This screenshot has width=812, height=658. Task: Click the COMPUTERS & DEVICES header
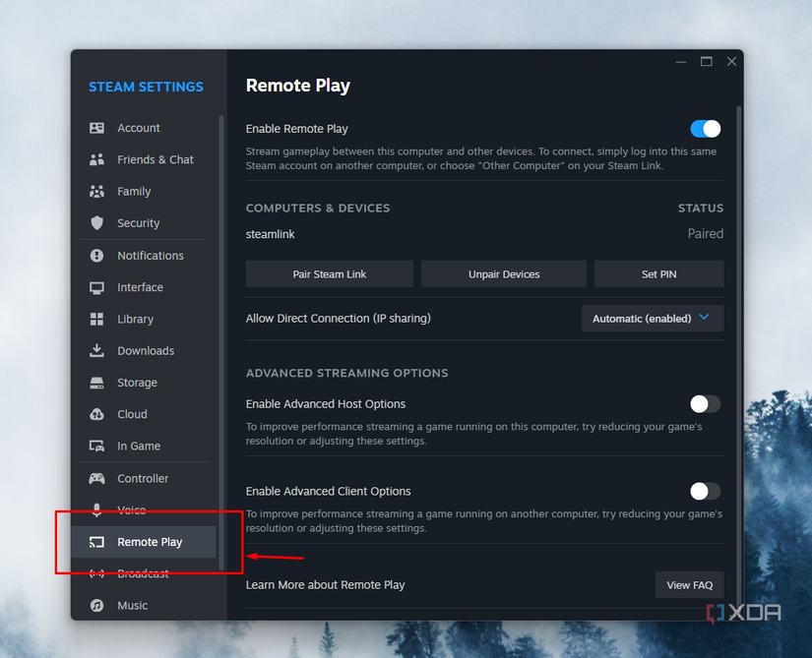pos(318,208)
